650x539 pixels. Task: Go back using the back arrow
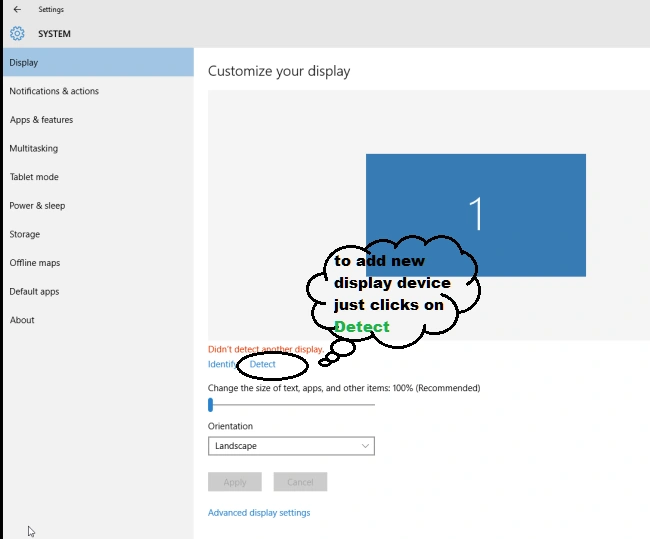[17, 9]
